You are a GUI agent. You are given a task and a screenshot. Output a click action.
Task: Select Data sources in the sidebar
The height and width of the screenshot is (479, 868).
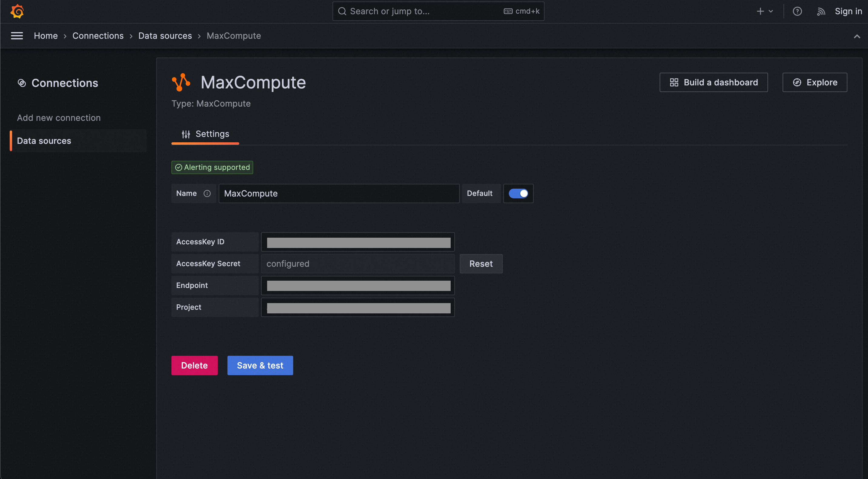coord(44,140)
